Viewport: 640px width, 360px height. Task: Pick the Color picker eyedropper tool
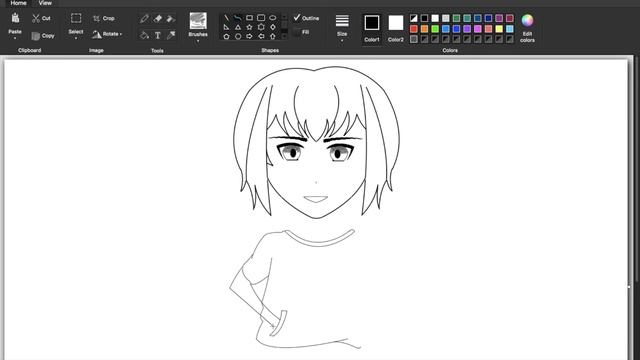click(x=171, y=36)
